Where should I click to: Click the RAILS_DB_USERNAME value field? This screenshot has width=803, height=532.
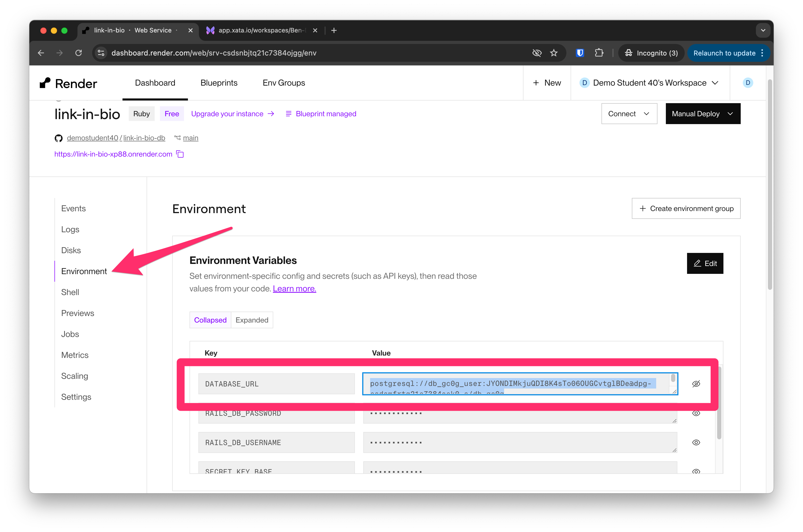(520, 442)
